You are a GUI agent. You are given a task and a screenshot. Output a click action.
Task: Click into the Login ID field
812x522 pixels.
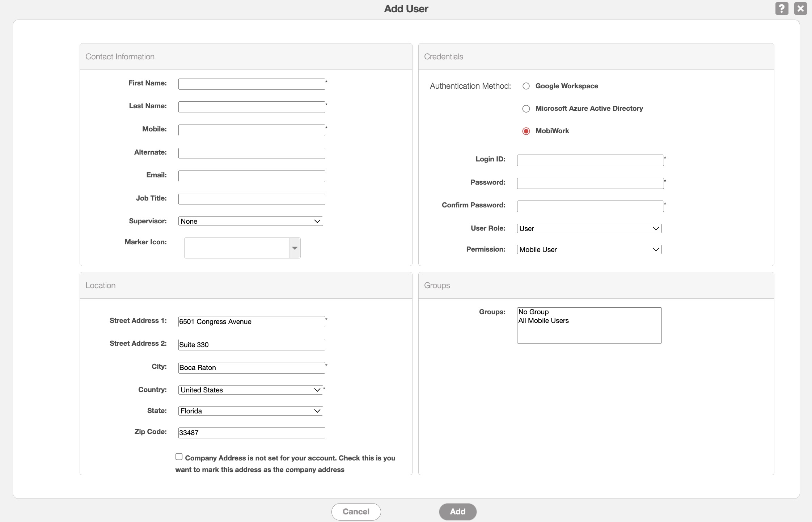[x=590, y=160]
